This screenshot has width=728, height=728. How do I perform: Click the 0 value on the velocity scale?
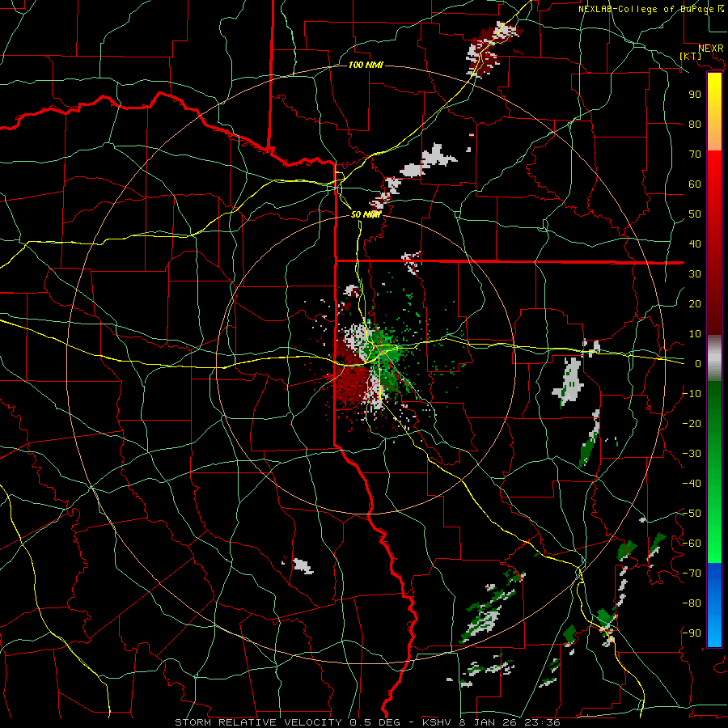(x=698, y=364)
